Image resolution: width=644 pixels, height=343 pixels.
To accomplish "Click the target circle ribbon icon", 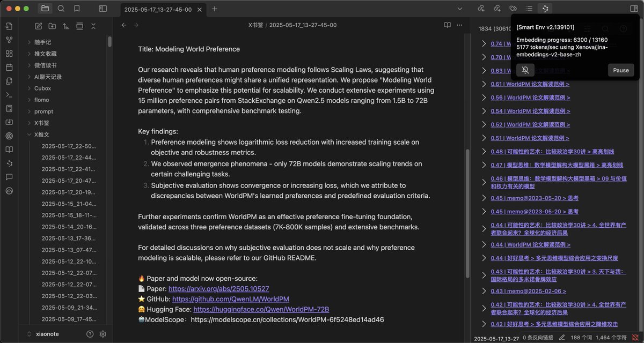I will (x=9, y=136).
